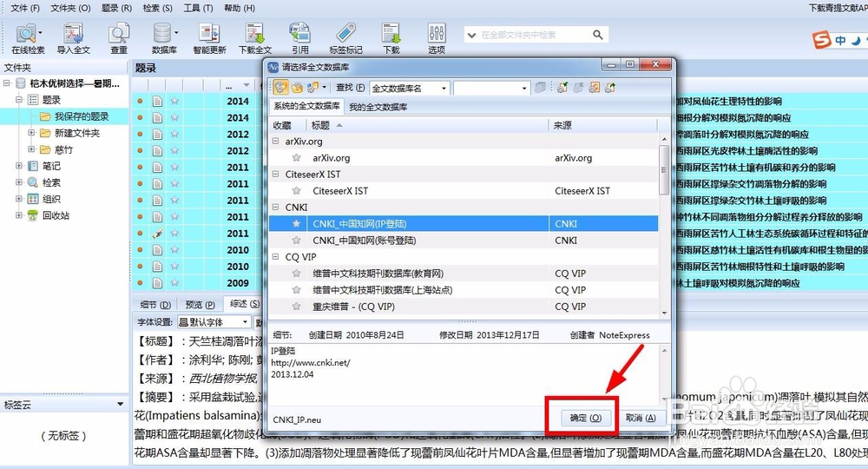
Task: Click the first gear database icon in dialog toolbar
Action: click(x=280, y=88)
